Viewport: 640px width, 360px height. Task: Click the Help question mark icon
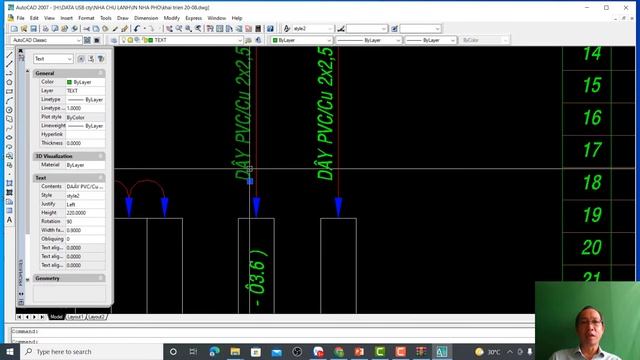click(270, 29)
